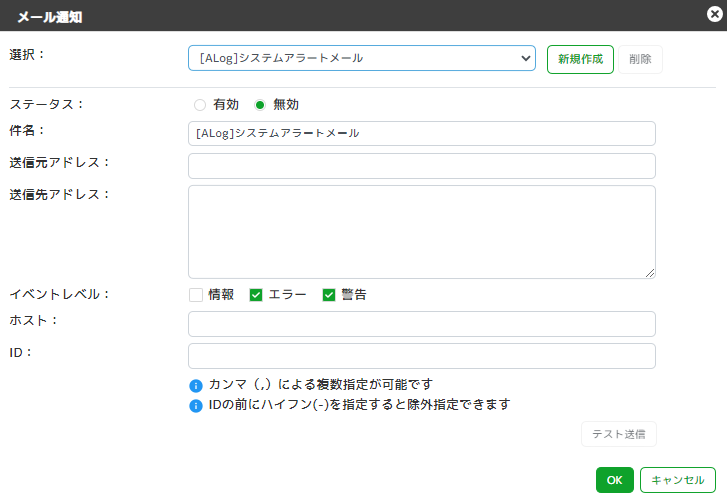727x501 pixels.
Task: Focus the ホスト input field
Action: 421,324
